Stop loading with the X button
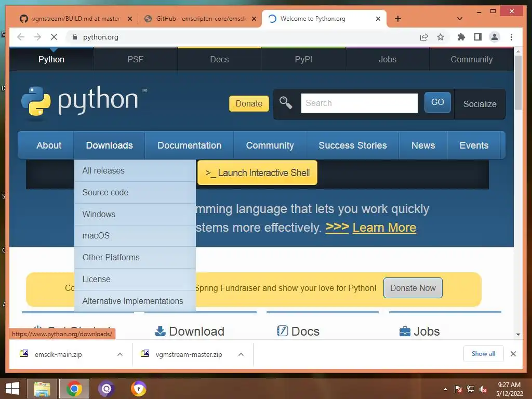Viewport: 532px width, 399px height. [54, 37]
